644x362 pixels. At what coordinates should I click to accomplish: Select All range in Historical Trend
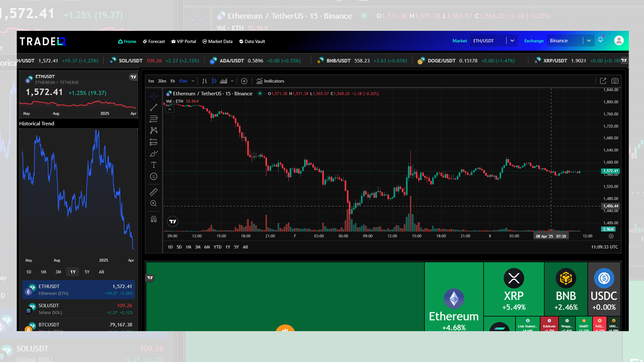pyautogui.click(x=101, y=272)
